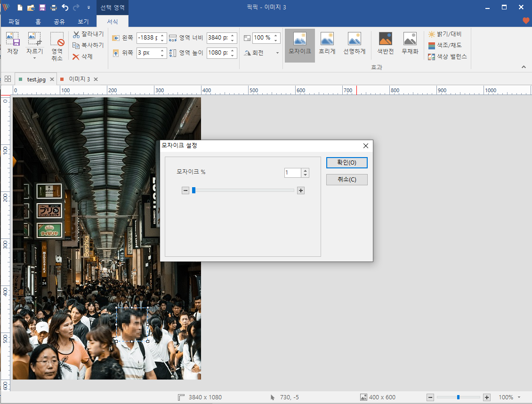Image resolution: width=532 pixels, height=404 pixels.
Task: Click the mosaic percent slider track
Action: click(x=243, y=190)
